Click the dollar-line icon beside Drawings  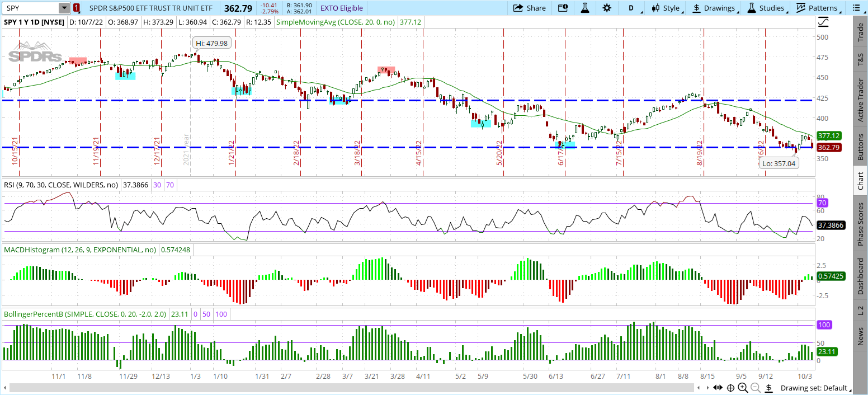point(696,8)
